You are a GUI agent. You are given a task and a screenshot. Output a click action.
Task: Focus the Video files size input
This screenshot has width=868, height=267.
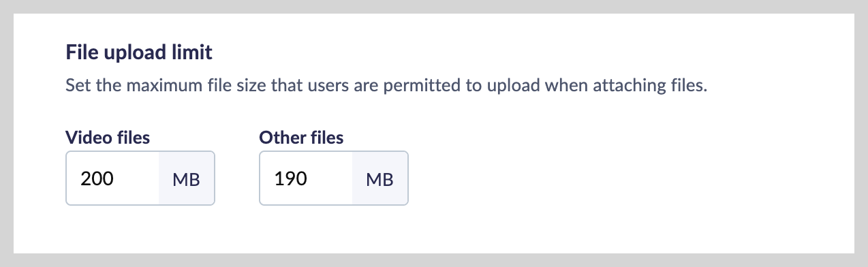pyautogui.click(x=112, y=178)
